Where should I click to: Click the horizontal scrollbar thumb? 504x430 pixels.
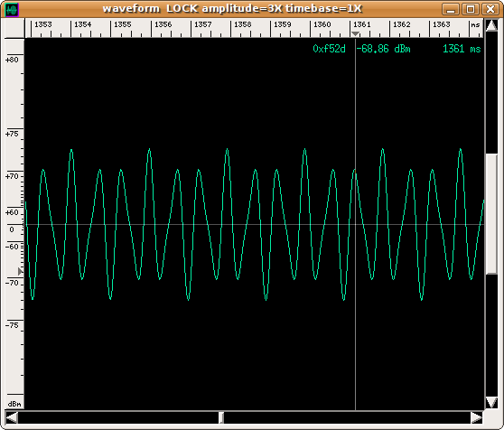point(221,417)
